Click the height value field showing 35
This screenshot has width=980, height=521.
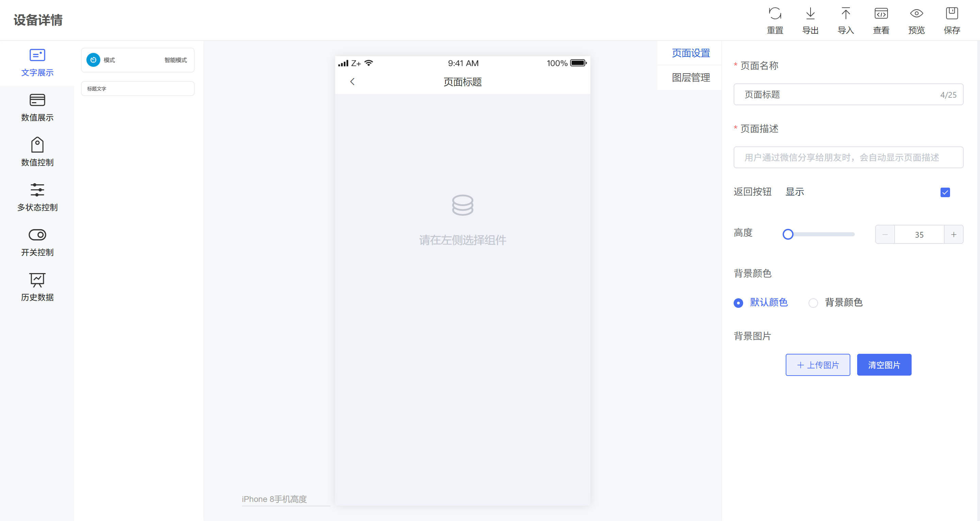point(919,235)
